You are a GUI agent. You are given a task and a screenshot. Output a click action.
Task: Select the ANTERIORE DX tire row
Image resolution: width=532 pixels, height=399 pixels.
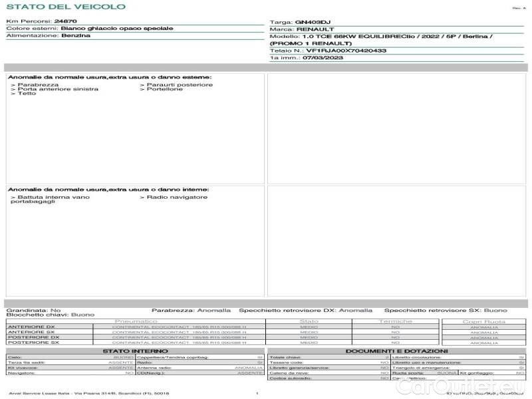tap(31, 327)
